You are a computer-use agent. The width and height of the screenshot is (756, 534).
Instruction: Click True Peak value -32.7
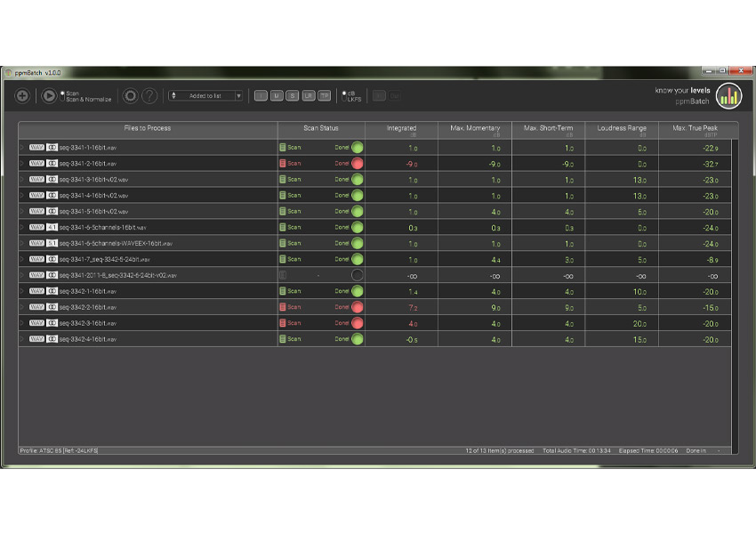[x=711, y=164]
